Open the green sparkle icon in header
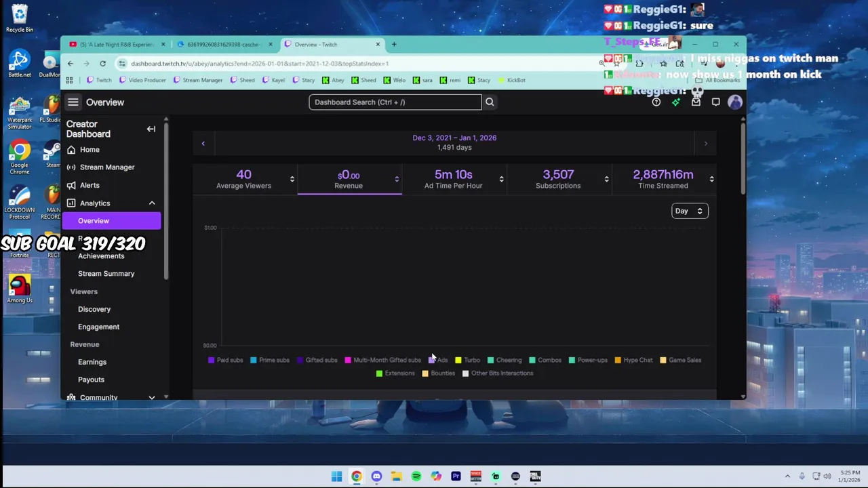 pyautogui.click(x=675, y=102)
